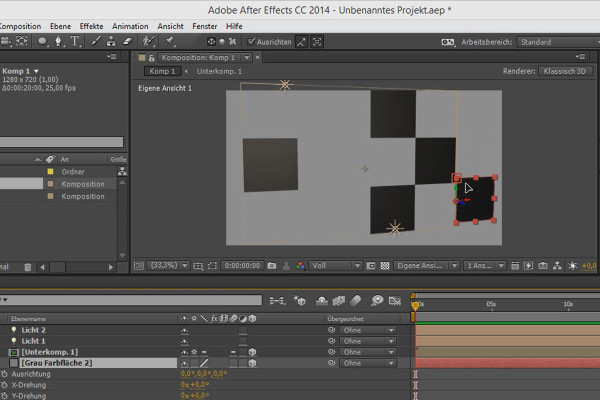This screenshot has width=600, height=400.
Task: Open parent dropdown for Grau Farbfläche 2
Action: click(367, 363)
